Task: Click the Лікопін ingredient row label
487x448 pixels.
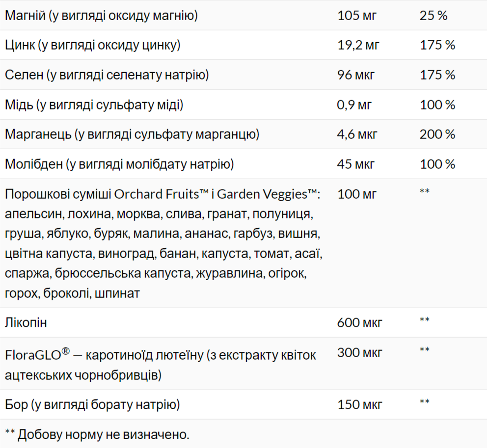Action: pyautogui.click(x=26, y=323)
